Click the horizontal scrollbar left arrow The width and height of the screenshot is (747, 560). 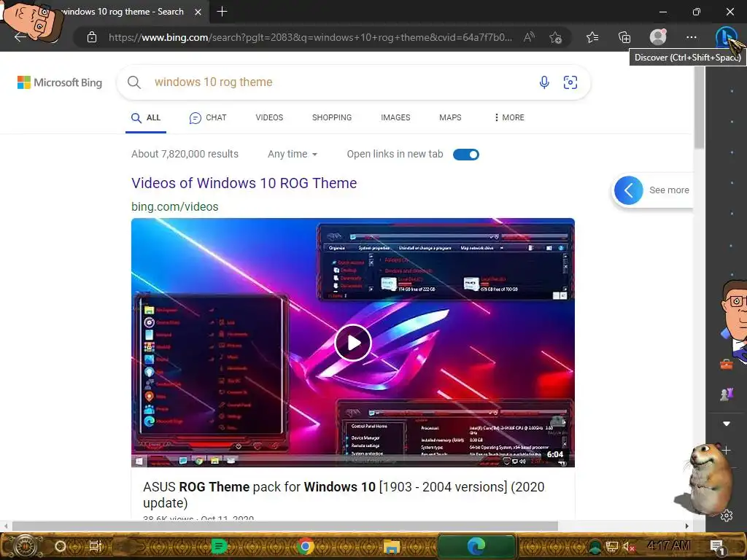5,526
